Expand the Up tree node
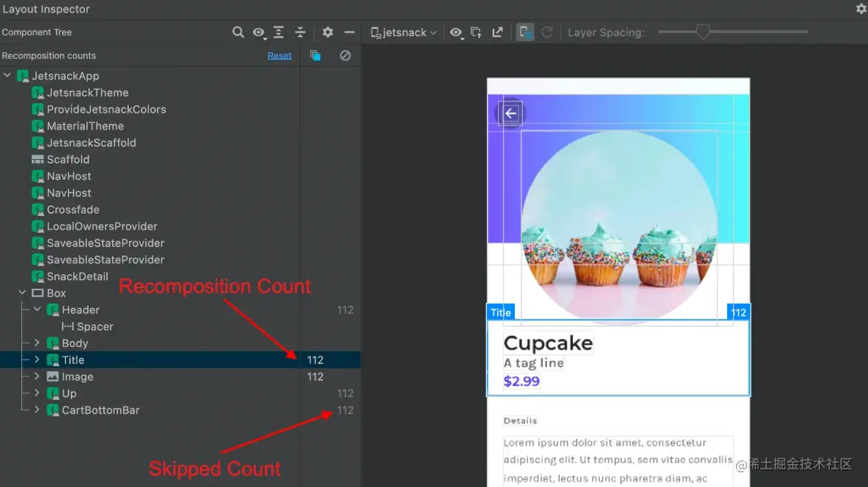 point(37,393)
